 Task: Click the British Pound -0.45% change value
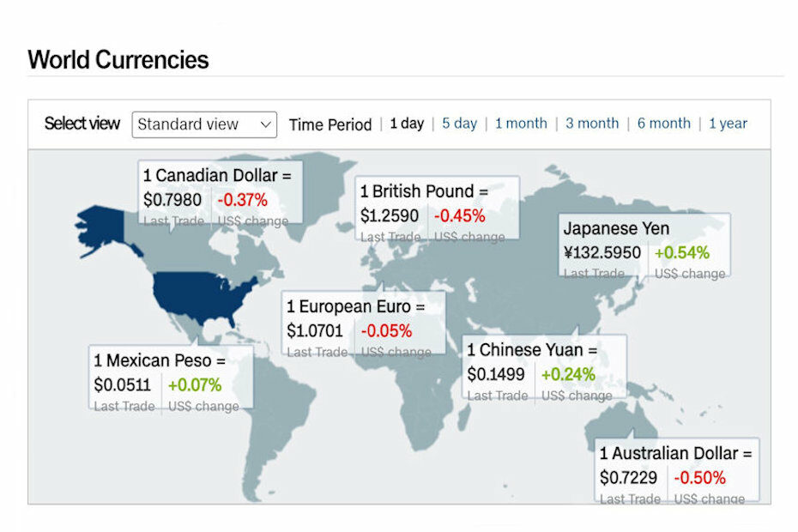[460, 216]
